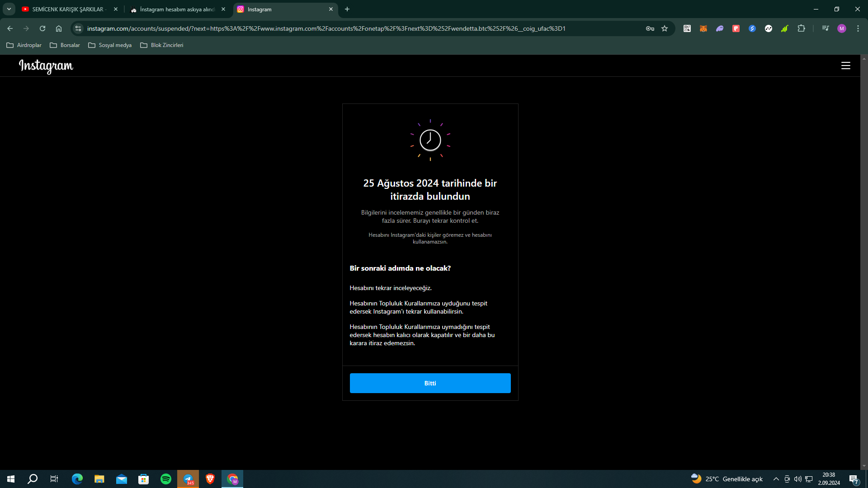View site information for instagram.com
Image resolution: width=868 pixels, height=488 pixels.
pos(78,28)
